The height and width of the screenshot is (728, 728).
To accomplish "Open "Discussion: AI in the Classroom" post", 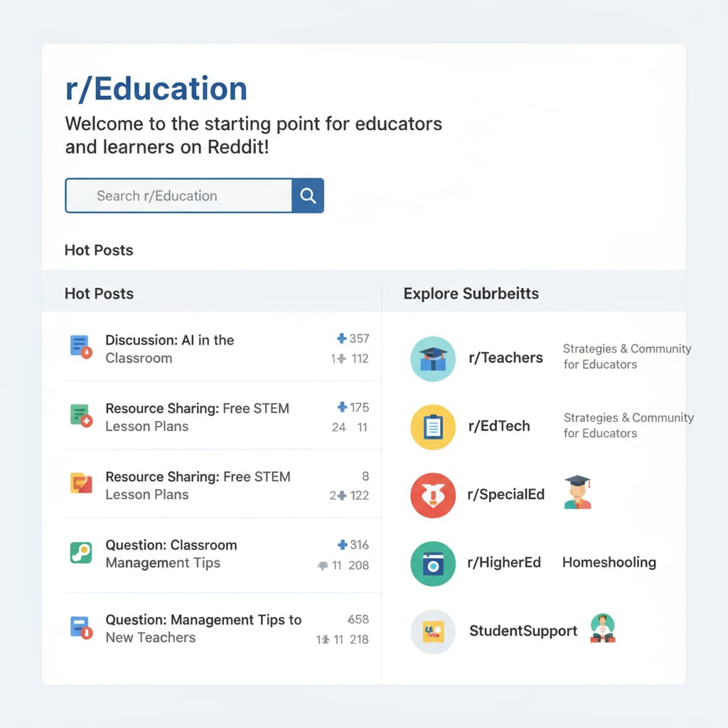I will (x=169, y=348).
